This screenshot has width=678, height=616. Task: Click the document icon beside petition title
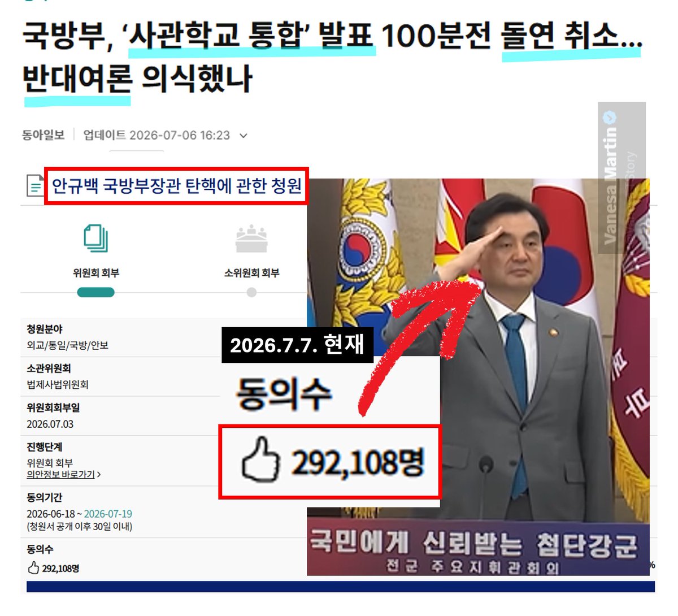tap(34, 185)
